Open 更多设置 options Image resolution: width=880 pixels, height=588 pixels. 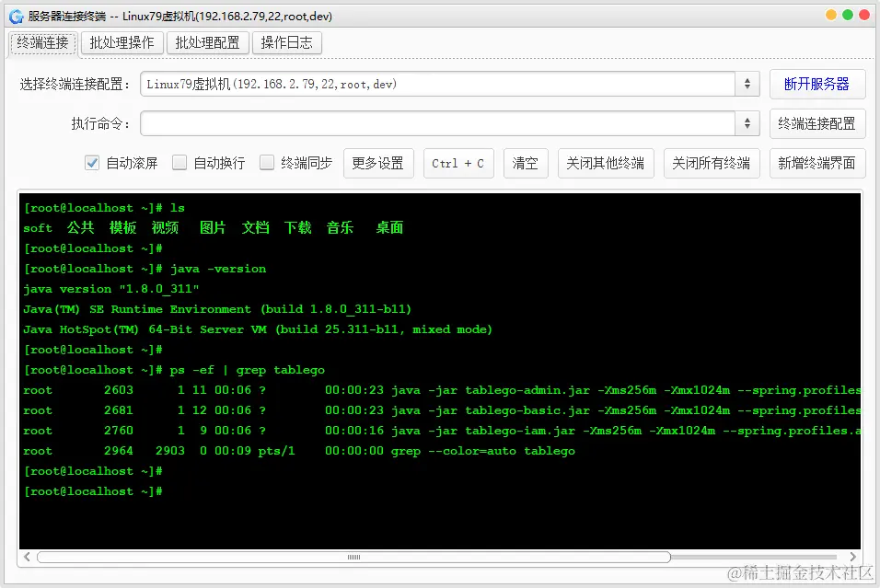pos(378,163)
